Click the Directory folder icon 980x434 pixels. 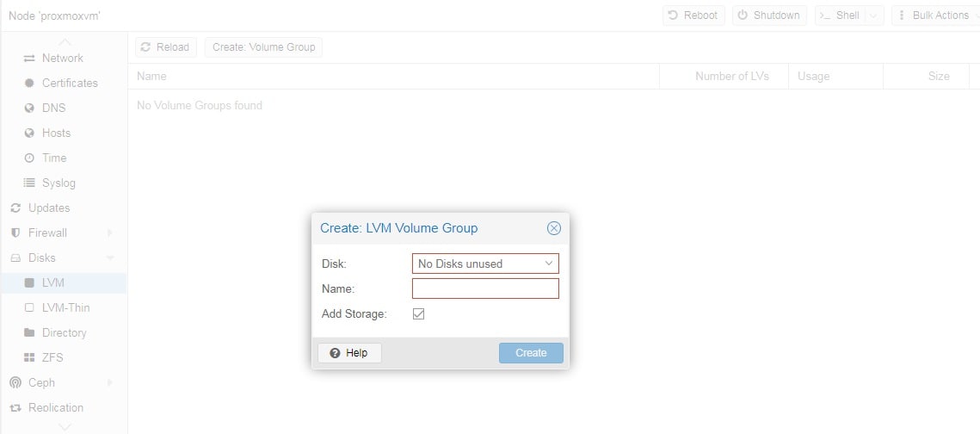[28, 332]
